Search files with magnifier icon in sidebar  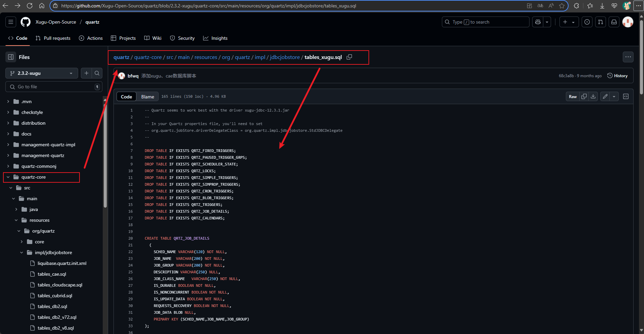[97, 73]
